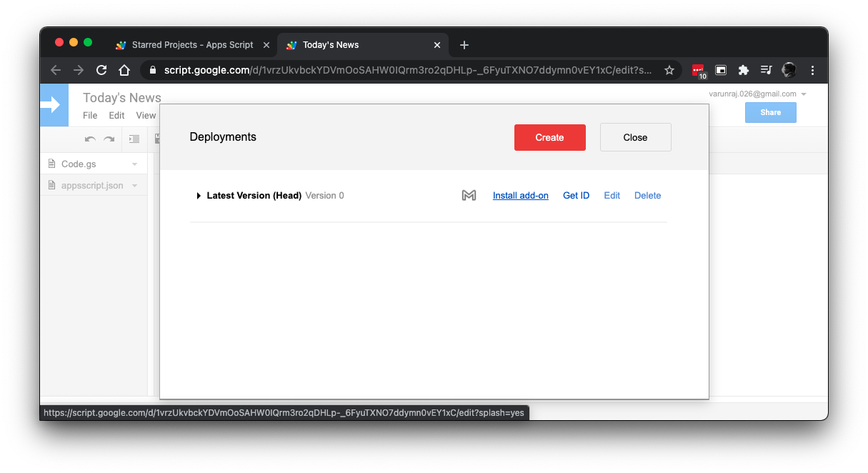This screenshot has width=868, height=473.
Task: Go to browser home page icon
Action: [x=124, y=70]
